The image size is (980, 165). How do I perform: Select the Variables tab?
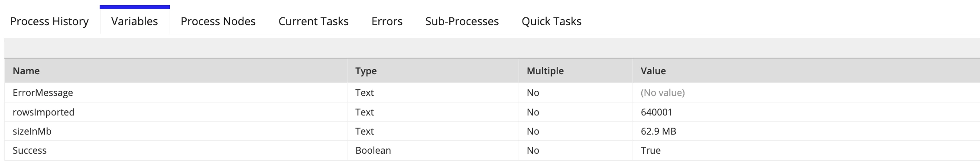point(134,21)
